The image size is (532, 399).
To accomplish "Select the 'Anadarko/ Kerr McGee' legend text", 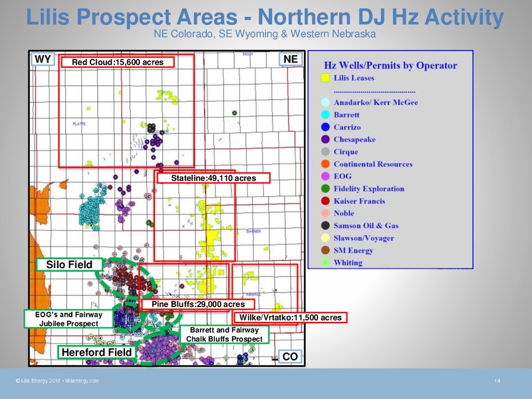I will click(x=376, y=102).
